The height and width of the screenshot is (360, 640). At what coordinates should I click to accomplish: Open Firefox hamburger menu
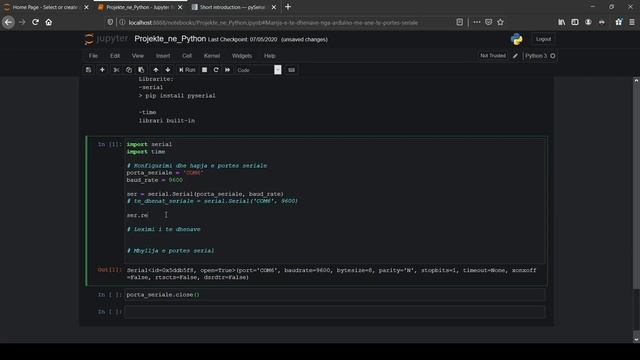pyautogui.click(x=632, y=22)
